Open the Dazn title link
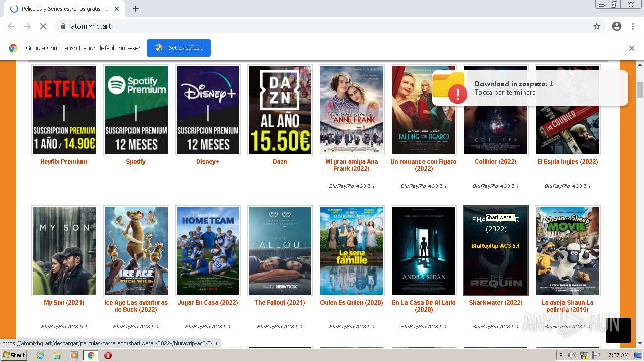Image resolution: width=644 pixels, height=362 pixels. click(x=280, y=162)
